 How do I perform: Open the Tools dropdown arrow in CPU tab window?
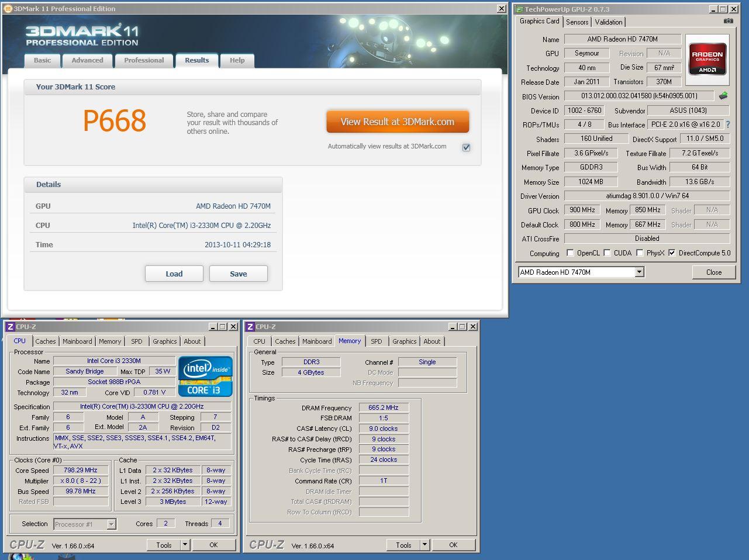(185, 545)
